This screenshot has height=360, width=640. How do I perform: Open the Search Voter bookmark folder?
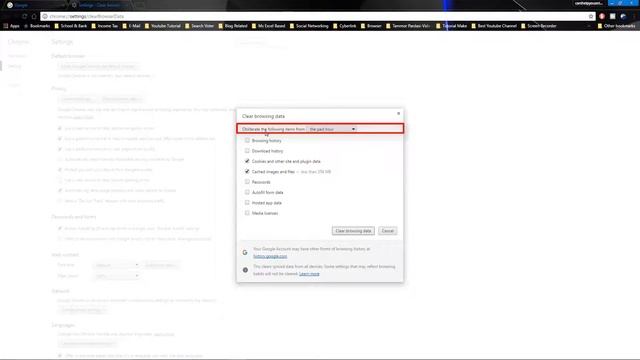coord(200,26)
